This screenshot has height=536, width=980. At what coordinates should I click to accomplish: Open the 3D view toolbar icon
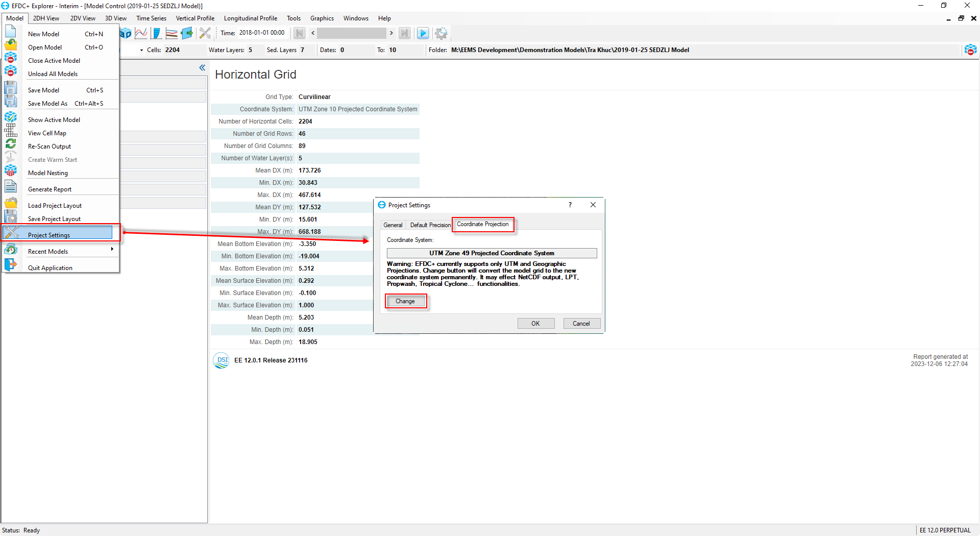tap(126, 34)
